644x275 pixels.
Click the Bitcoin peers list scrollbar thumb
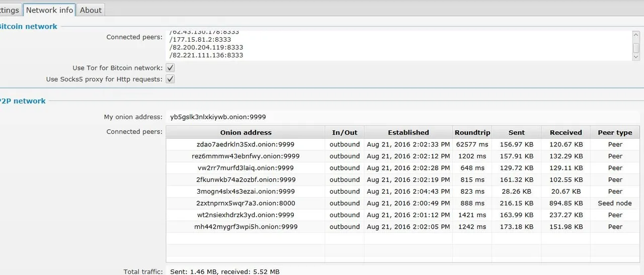(x=636, y=48)
